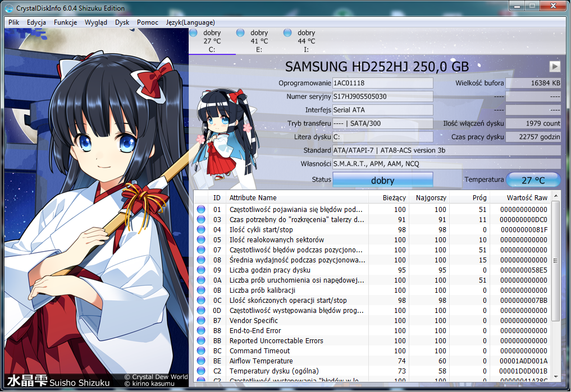Viewport: 571px width, 392px height.
Task: Click the SMART list scroll down arrow
Action: (x=556, y=377)
